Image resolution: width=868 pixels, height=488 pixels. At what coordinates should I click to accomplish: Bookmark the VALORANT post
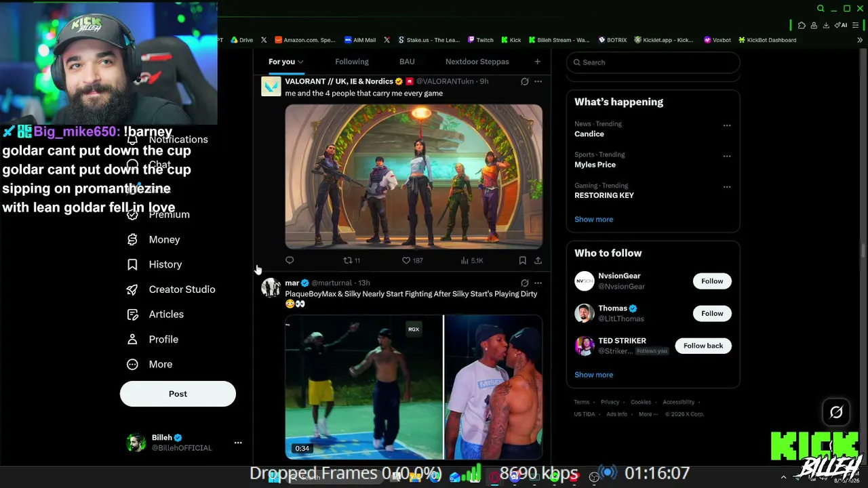[522, 260]
